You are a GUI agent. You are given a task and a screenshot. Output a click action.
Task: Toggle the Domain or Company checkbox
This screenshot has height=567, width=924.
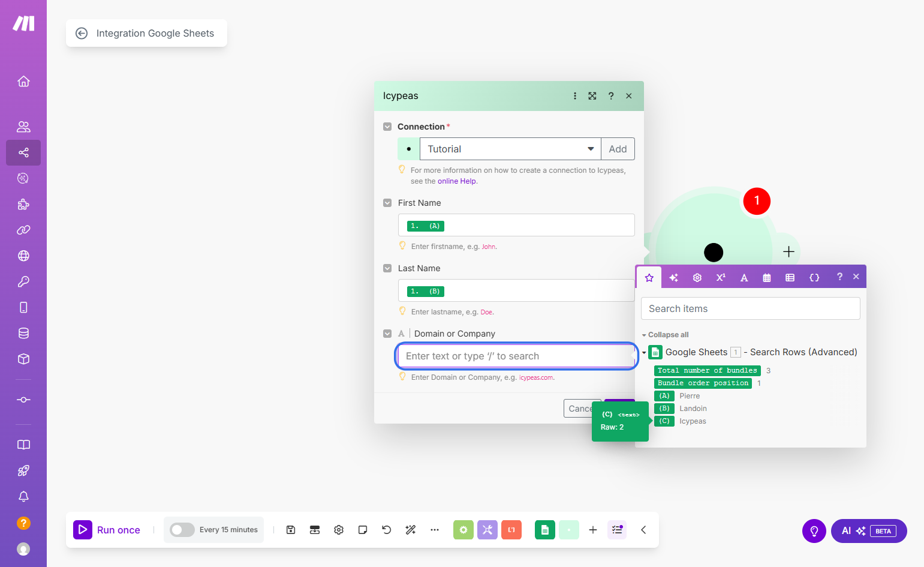click(x=387, y=334)
